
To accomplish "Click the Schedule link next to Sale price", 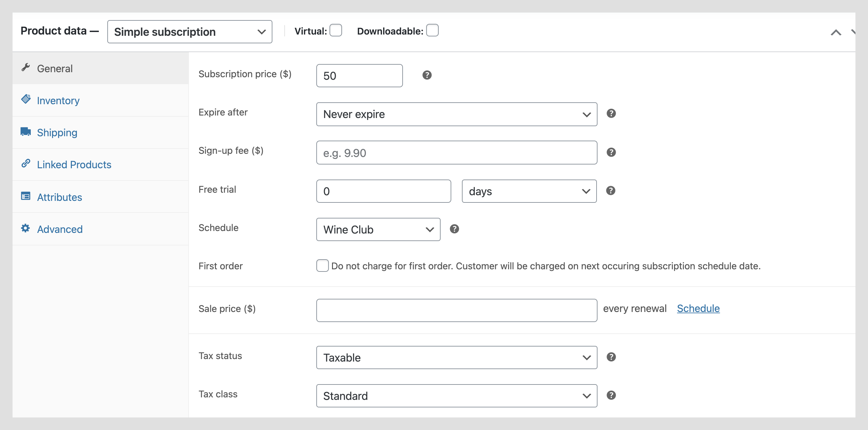I will click(x=698, y=308).
